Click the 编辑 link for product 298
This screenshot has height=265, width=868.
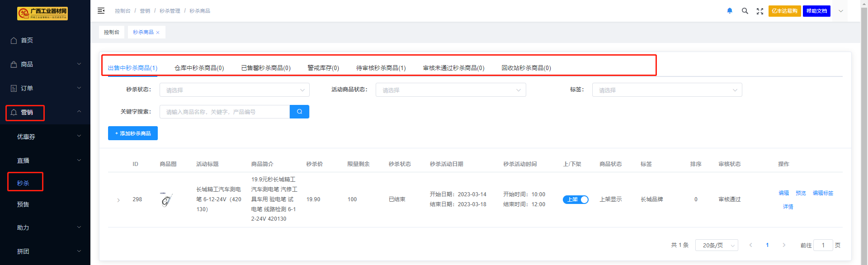[x=783, y=193]
